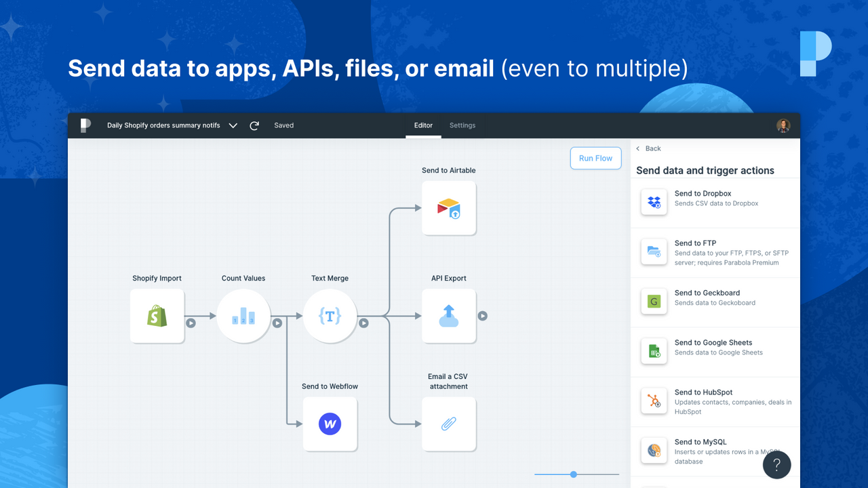Select the Shopify Import step icon

(157, 316)
